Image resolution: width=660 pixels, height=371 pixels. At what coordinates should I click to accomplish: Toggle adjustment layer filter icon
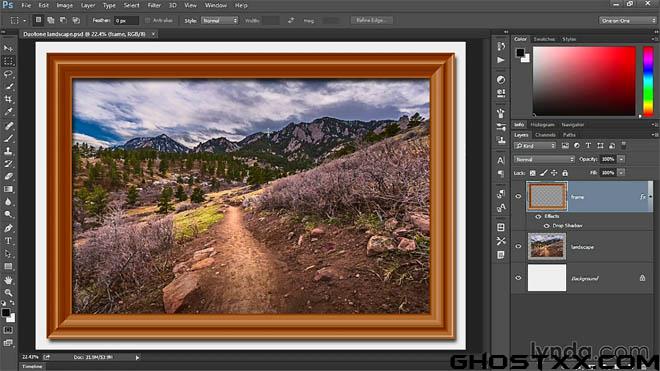[x=577, y=146]
